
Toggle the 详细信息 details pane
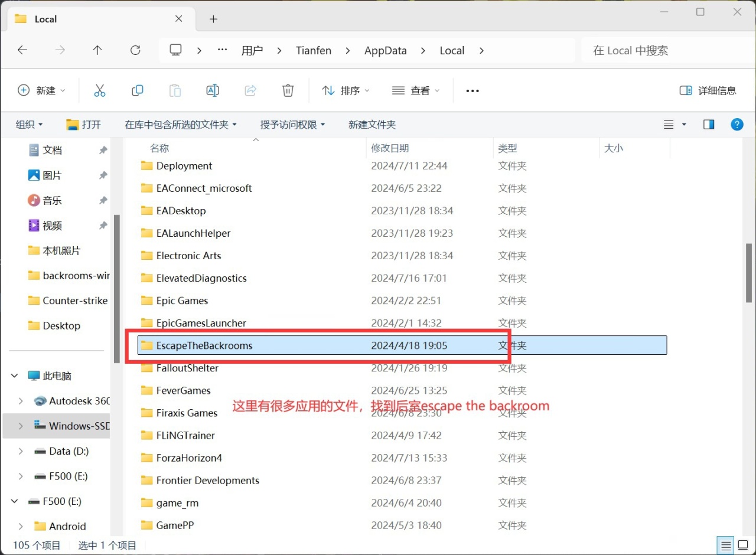pos(708,90)
